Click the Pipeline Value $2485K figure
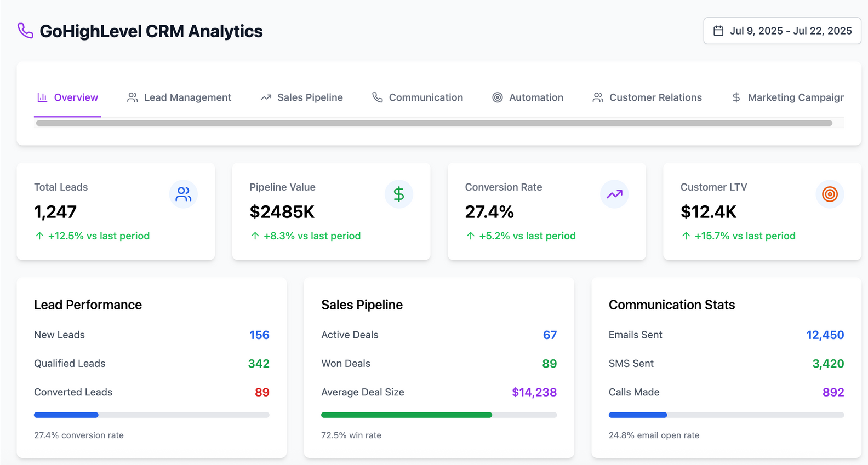The image size is (868, 465). tap(282, 212)
